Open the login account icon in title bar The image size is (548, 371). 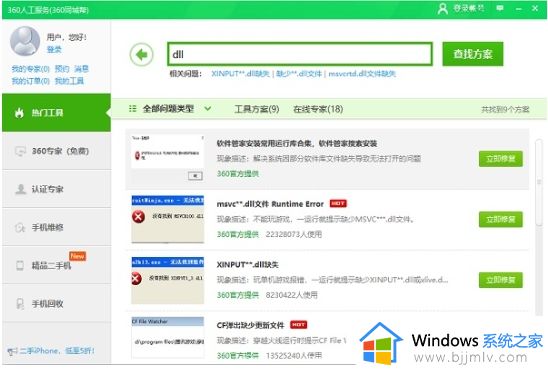442,8
